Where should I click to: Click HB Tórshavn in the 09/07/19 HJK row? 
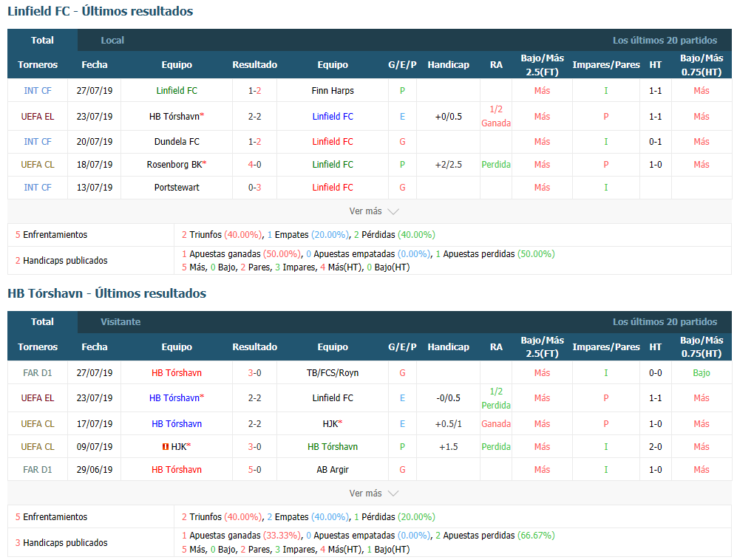tap(333, 447)
